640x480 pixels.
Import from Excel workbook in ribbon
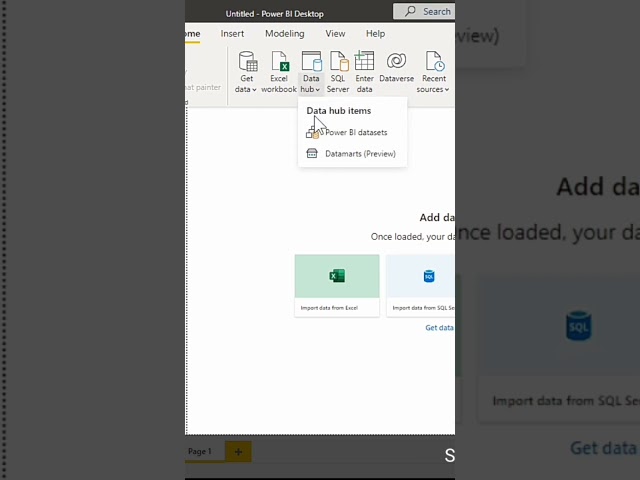pyautogui.click(x=279, y=72)
